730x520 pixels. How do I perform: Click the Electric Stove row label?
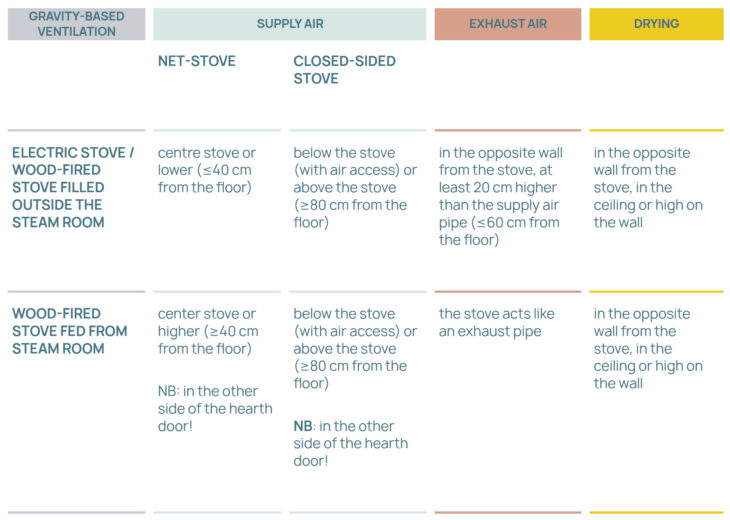[x=73, y=187]
